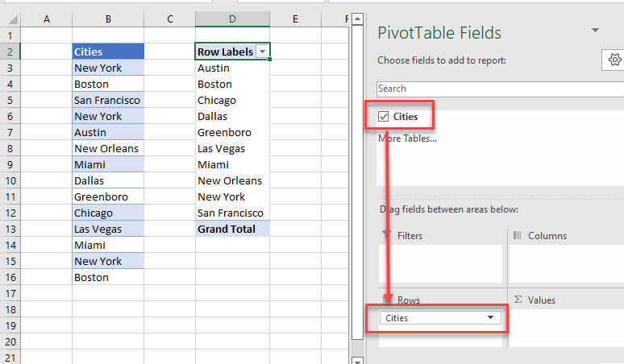Expand the Cities field dropdown in Rows area
This screenshot has width=624, height=364.
[x=490, y=318]
